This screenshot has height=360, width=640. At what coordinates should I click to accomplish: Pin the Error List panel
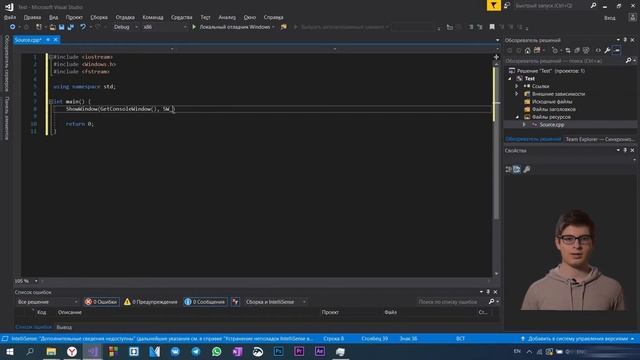(488, 292)
